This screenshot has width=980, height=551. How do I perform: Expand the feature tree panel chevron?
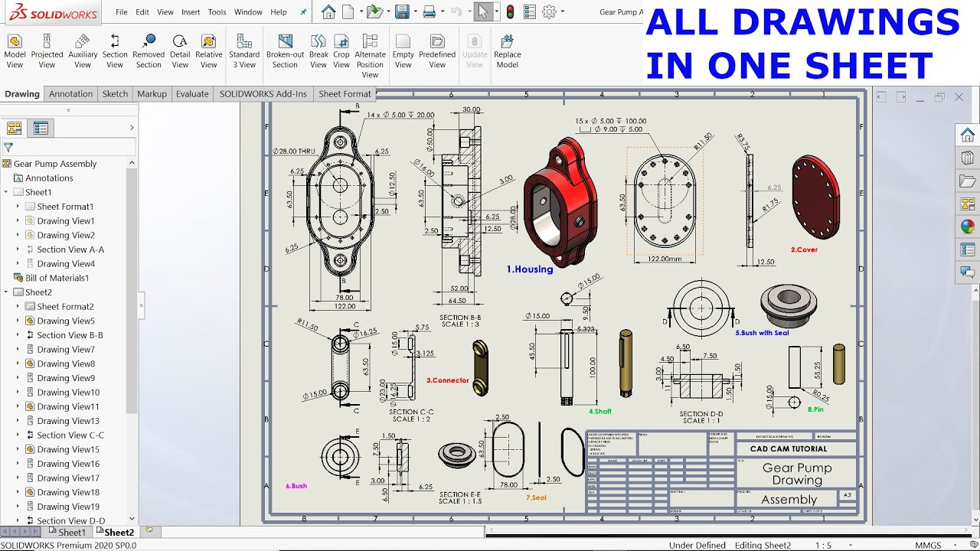coord(132,128)
